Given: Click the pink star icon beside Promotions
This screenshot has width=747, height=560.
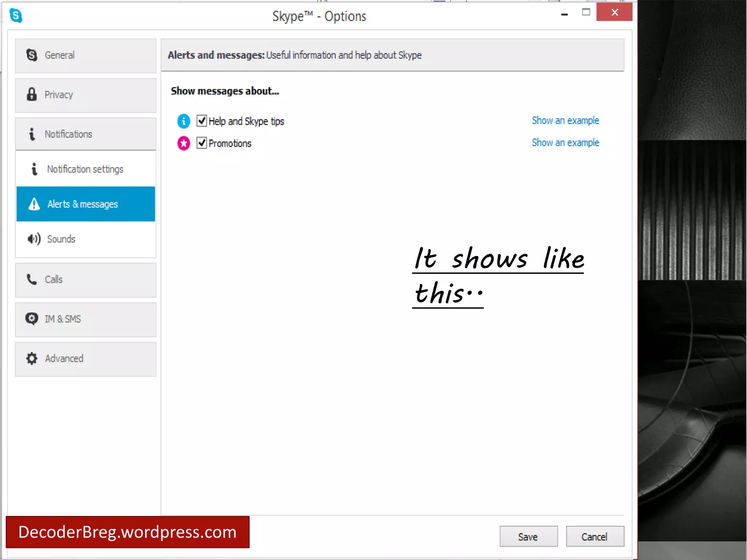Looking at the screenshot, I should 184,143.
